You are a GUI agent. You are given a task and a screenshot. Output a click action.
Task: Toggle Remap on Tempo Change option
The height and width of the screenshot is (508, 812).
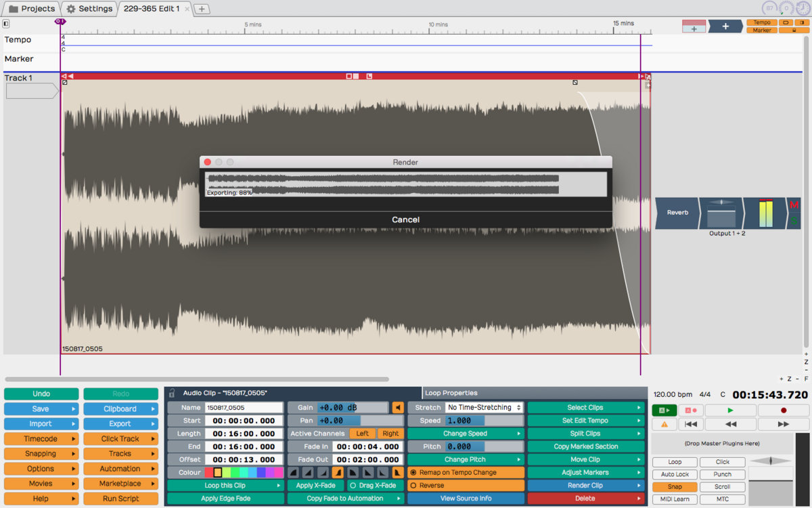point(413,472)
